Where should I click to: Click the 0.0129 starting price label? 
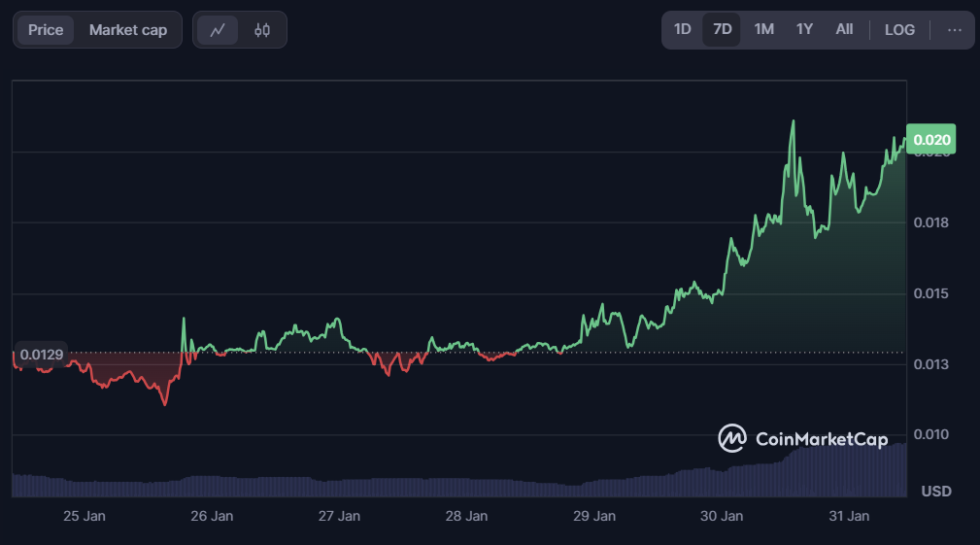pos(42,355)
